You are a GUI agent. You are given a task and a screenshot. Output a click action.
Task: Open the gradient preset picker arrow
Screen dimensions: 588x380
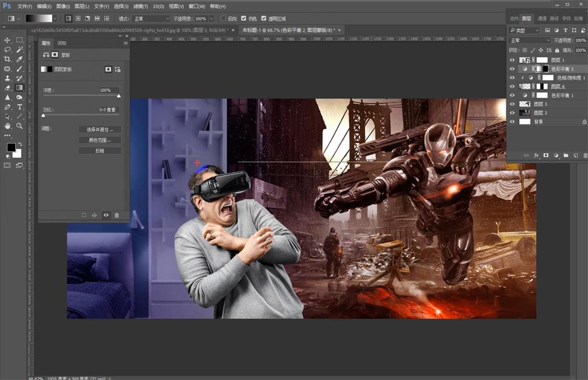pos(56,18)
